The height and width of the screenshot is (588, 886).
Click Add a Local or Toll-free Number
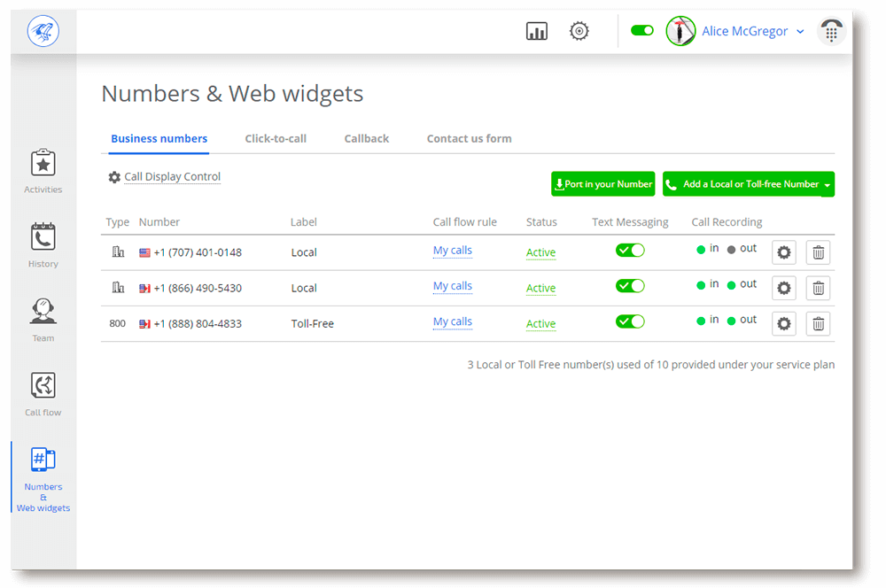point(742,184)
